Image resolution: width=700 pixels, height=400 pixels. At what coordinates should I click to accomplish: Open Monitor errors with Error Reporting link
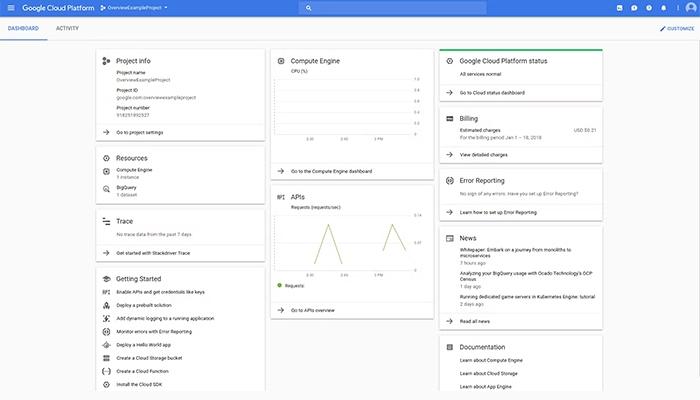pos(154,332)
